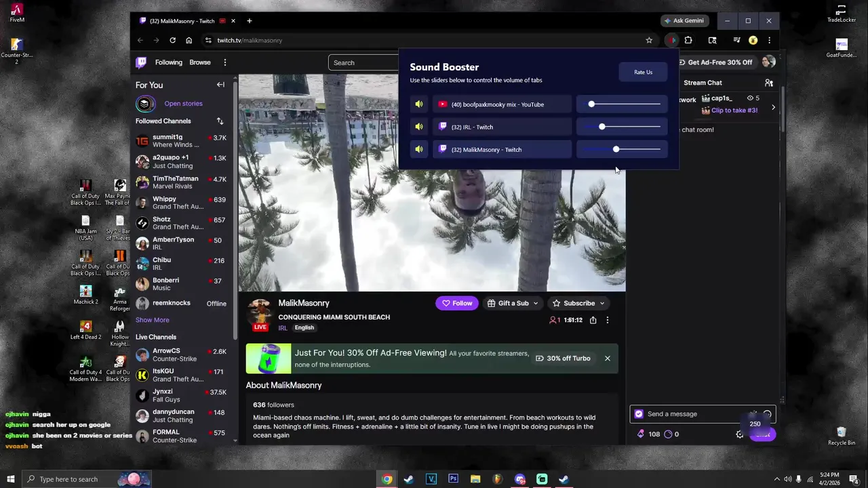Click the English language tag

pos(304,328)
